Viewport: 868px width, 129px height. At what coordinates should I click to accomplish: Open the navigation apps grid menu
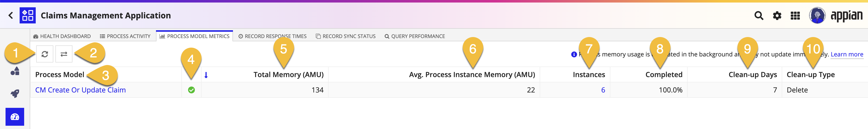click(795, 16)
